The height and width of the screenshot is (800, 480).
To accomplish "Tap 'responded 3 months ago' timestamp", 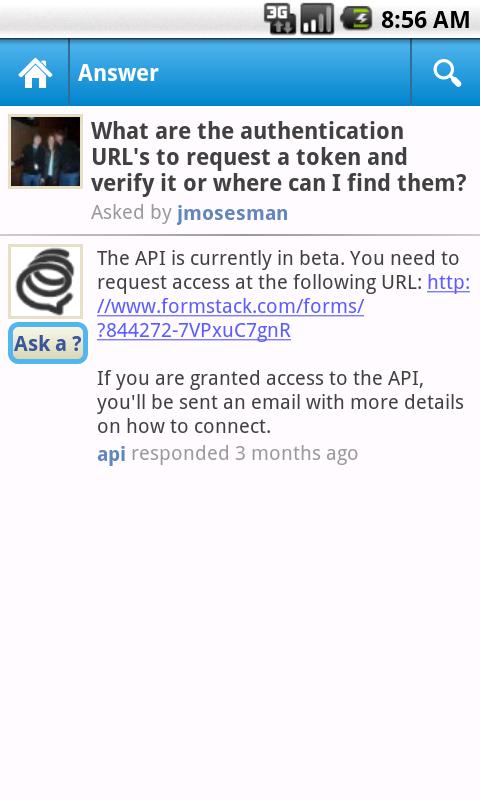I will tap(245, 453).
